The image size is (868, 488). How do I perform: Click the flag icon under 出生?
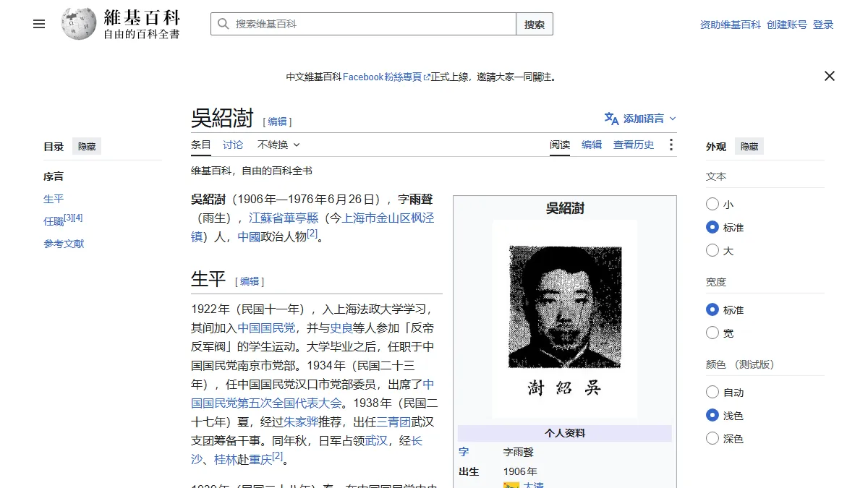click(x=511, y=485)
